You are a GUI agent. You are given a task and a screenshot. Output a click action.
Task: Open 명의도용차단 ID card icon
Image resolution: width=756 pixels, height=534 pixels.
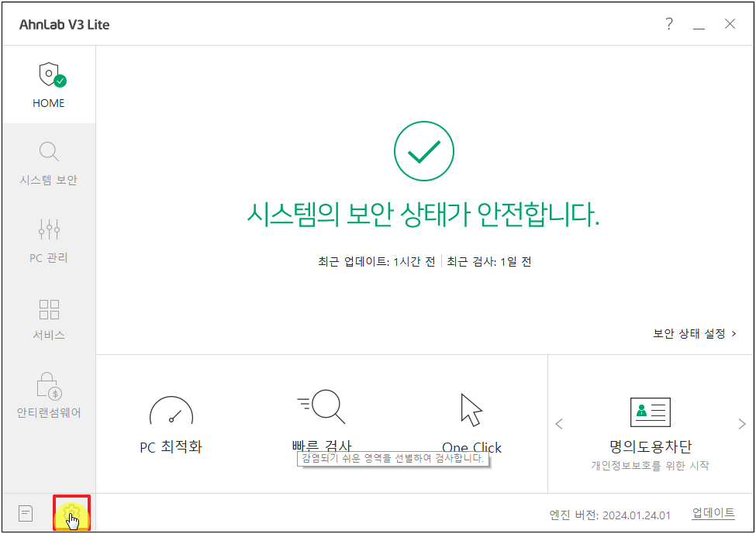coord(650,411)
